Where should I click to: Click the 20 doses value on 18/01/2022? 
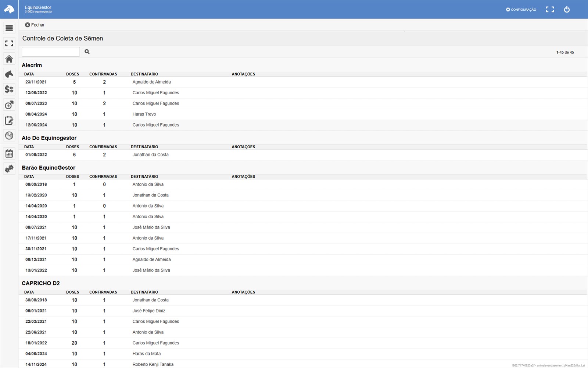[x=74, y=343]
